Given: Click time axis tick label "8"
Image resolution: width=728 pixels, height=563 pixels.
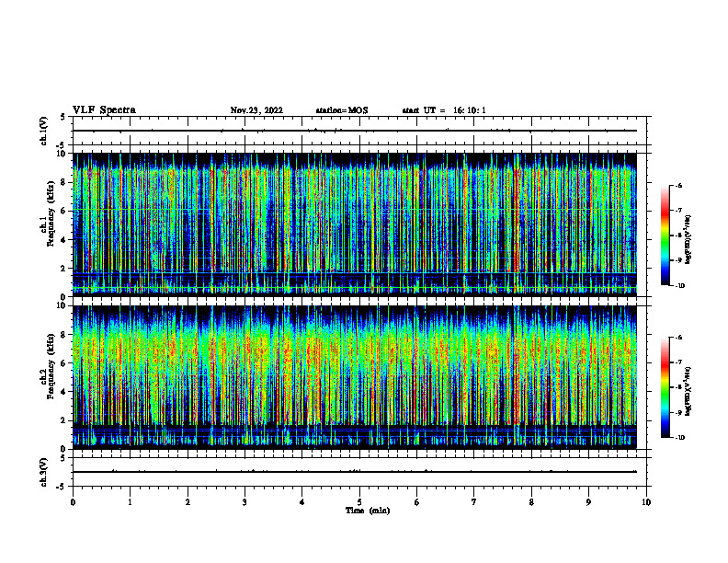Looking at the screenshot, I should click(x=531, y=502).
